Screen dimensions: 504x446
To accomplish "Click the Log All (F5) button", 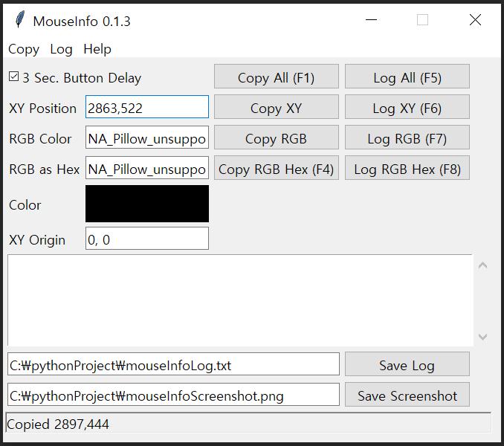I will pyautogui.click(x=407, y=77).
